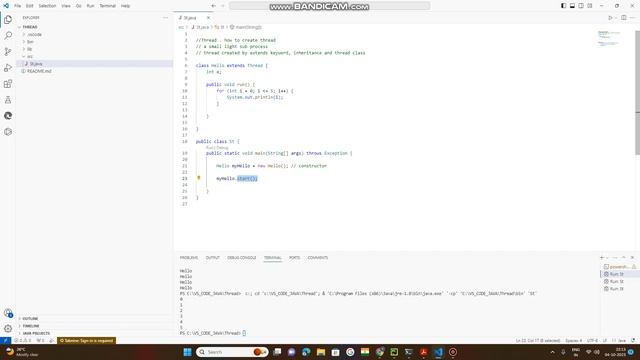Click the Run|Debug code lens above main
This screenshot has height=360, width=640.
(x=217, y=147)
